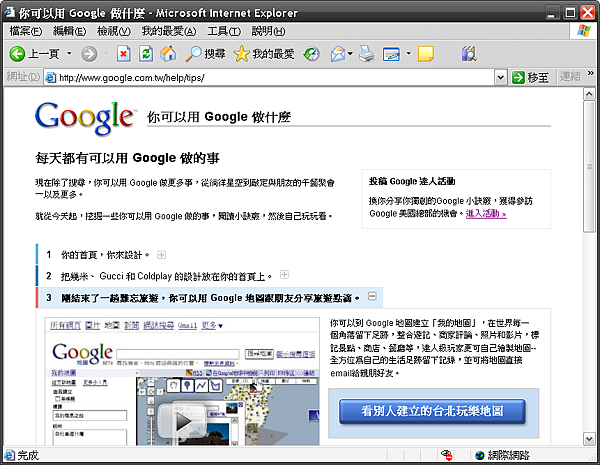600x465 pixels.
Task: Go to the Home page icon
Action: coord(168,54)
